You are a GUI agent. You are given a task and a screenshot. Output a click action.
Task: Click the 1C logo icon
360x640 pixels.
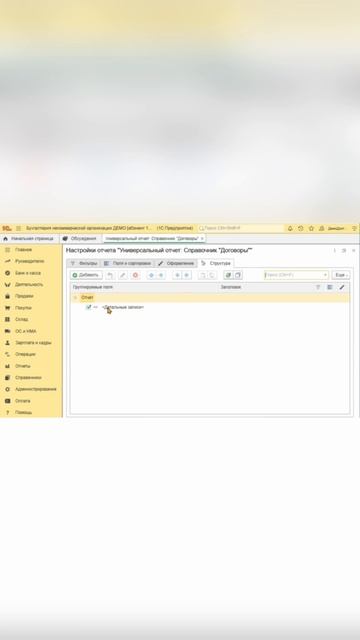point(7,228)
